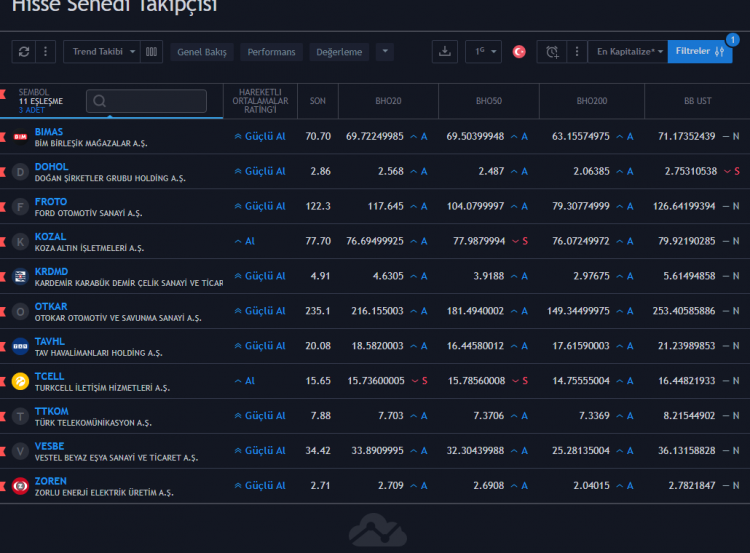Viewport: 750px width, 553px height.
Task: Click KOZAL's Al rating cell
Action: [x=244, y=242]
